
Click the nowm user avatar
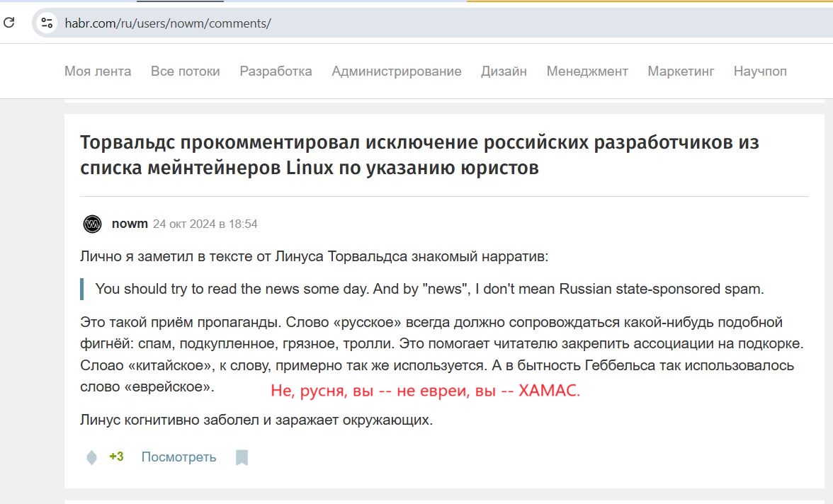(x=92, y=224)
